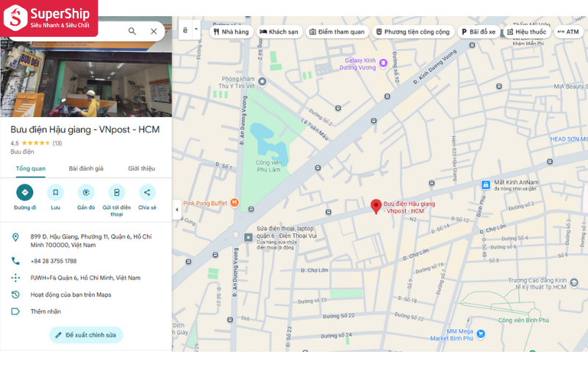
Task: Send to phone via Gửi tới điện thoại
Action: (117, 193)
